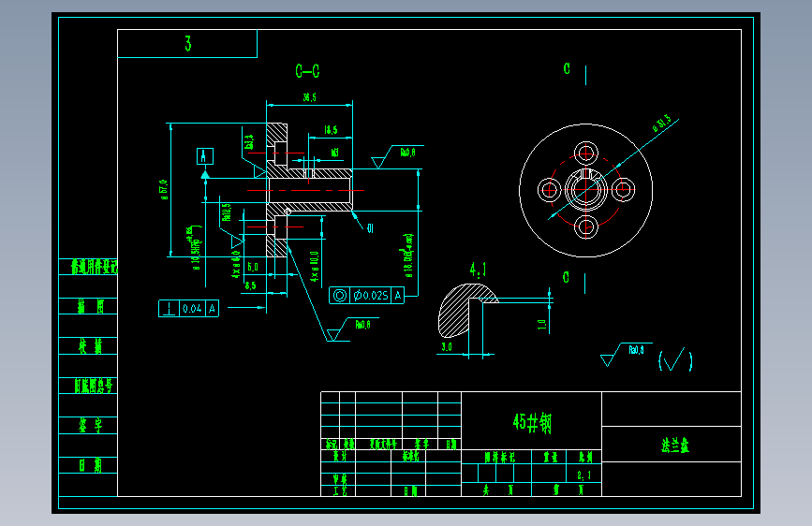Click the 比例 title block header
The height and width of the screenshot is (526, 812).
click(x=585, y=457)
